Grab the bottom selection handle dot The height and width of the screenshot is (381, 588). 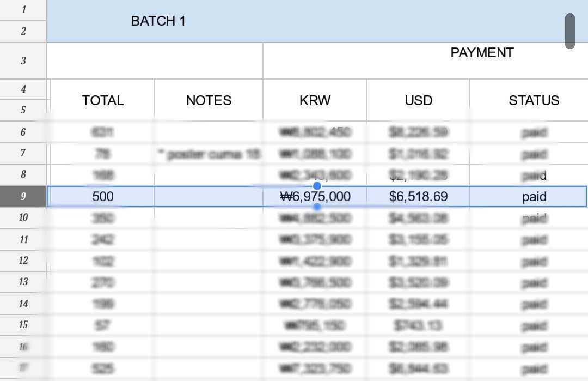coord(317,207)
